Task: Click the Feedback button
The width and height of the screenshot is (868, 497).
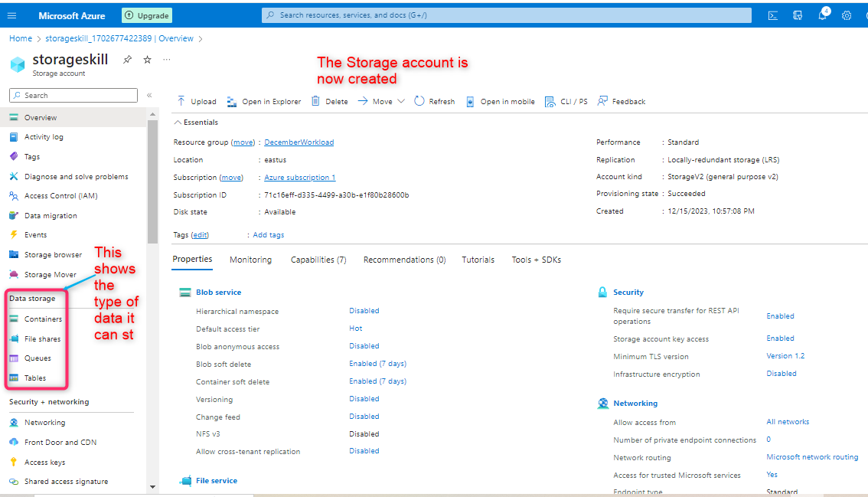Action: pyautogui.click(x=621, y=101)
